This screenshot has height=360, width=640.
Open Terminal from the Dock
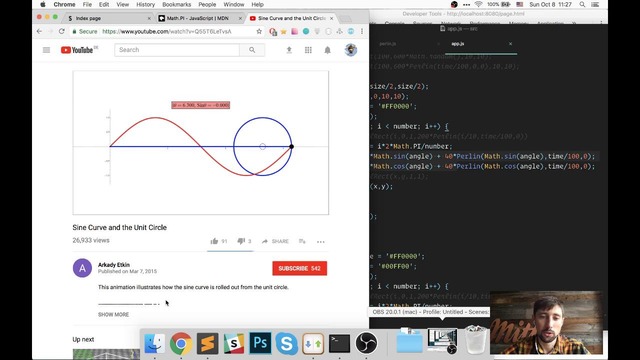340,343
